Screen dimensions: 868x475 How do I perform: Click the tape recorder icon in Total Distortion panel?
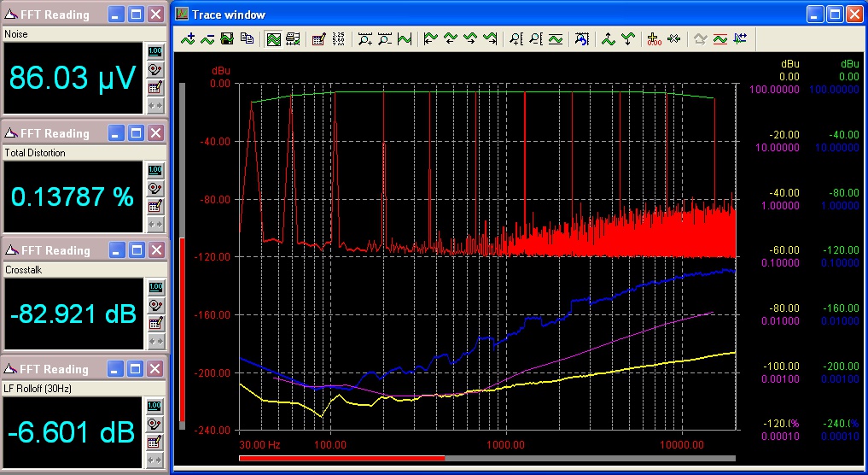[x=155, y=189]
